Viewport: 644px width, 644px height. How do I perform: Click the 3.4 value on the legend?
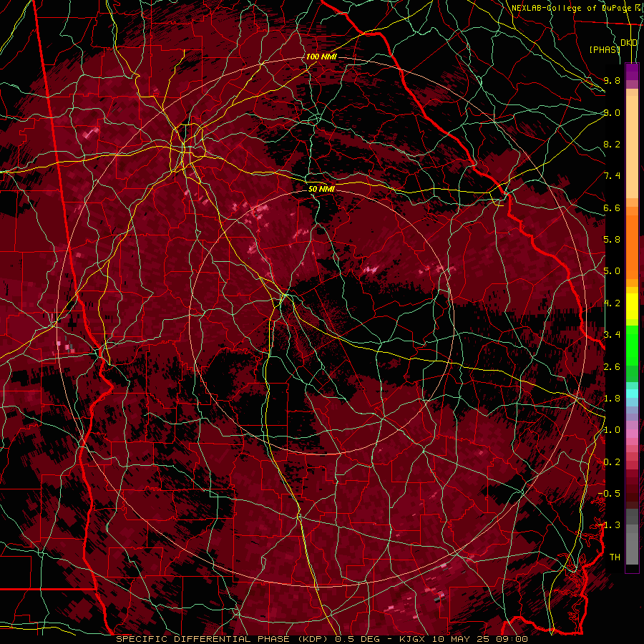[612, 335]
